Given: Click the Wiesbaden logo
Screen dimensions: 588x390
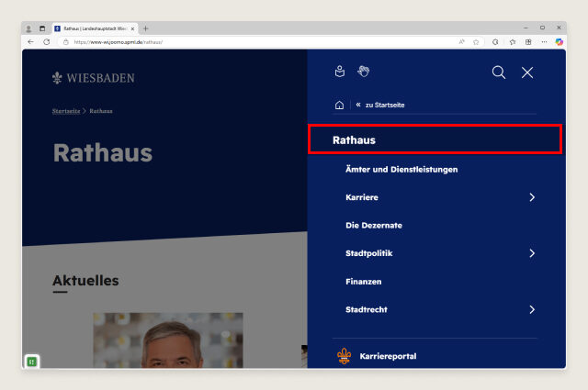Looking at the screenshot, I should point(94,78).
